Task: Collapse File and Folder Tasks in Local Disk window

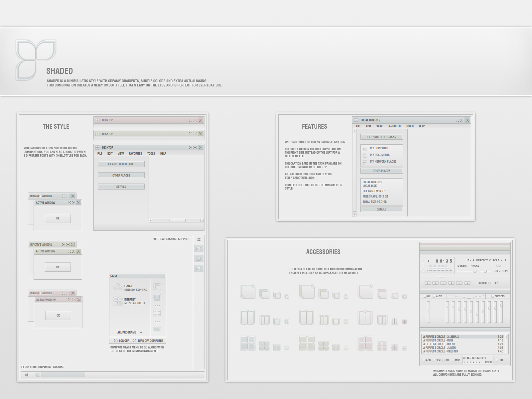Action: coord(382,137)
